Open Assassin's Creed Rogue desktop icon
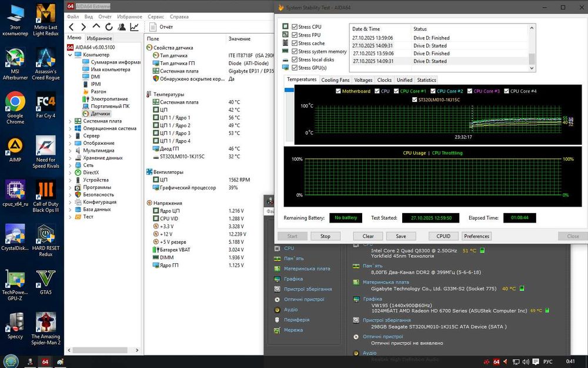The height and width of the screenshot is (368, 588). point(46,64)
